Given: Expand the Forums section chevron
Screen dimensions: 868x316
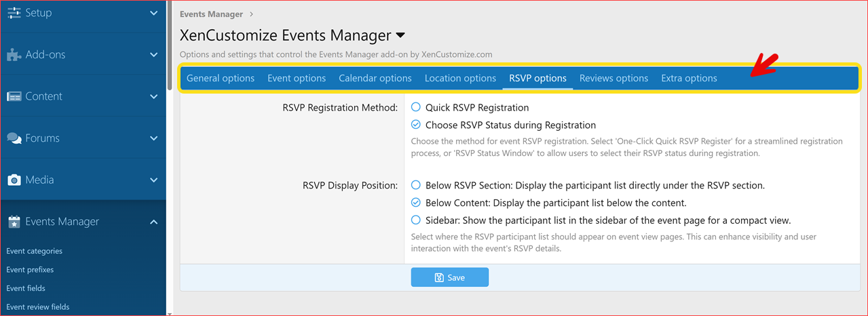Looking at the screenshot, I should (154, 138).
